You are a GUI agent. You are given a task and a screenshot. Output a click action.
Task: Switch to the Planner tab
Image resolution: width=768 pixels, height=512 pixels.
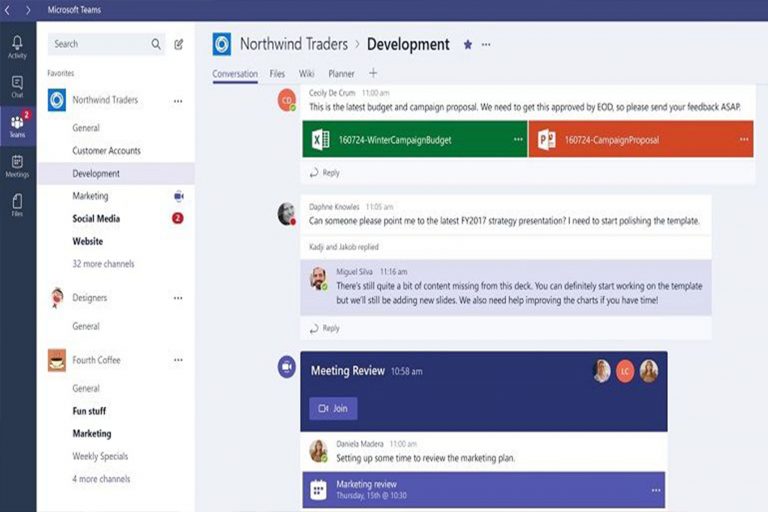[x=341, y=74]
